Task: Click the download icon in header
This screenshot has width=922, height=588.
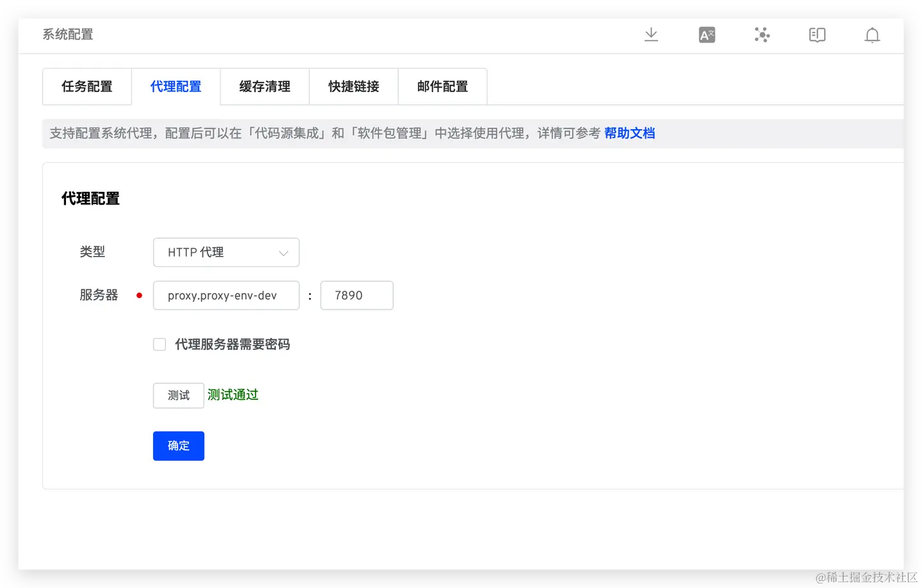Action: coord(651,35)
